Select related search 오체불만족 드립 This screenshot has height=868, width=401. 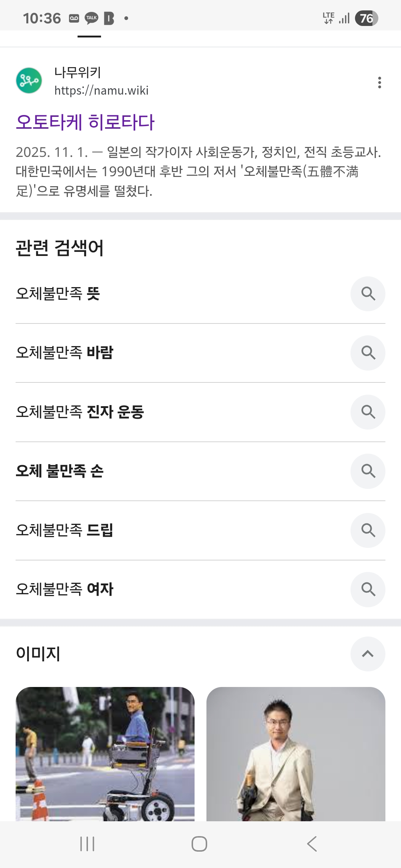click(x=64, y=530)
